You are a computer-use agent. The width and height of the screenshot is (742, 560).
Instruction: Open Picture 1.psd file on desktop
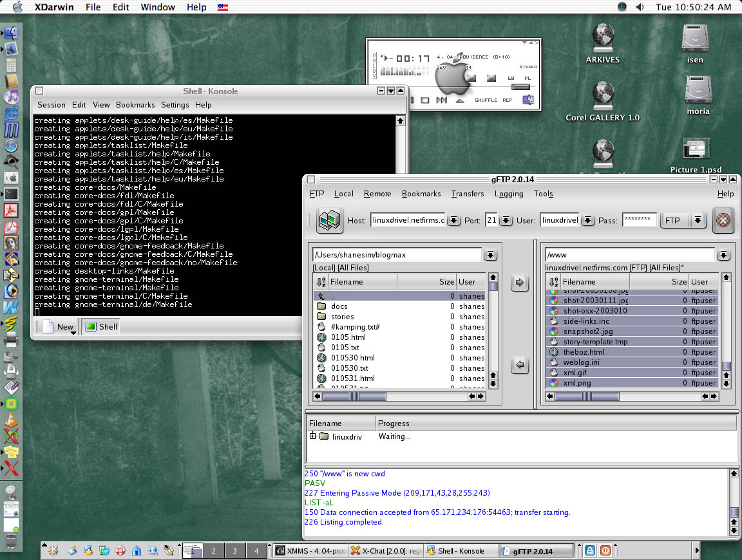pyautogui.click(x=696, y=156)
